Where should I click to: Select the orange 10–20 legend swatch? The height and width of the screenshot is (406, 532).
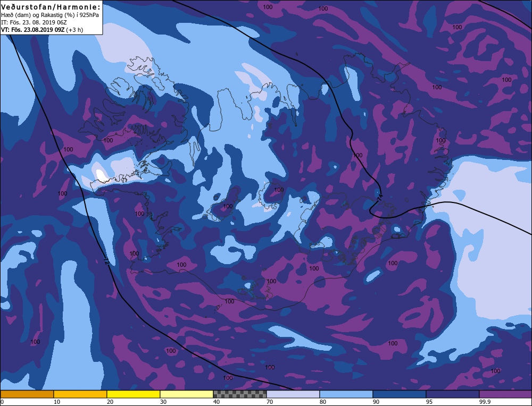[80, 394]
